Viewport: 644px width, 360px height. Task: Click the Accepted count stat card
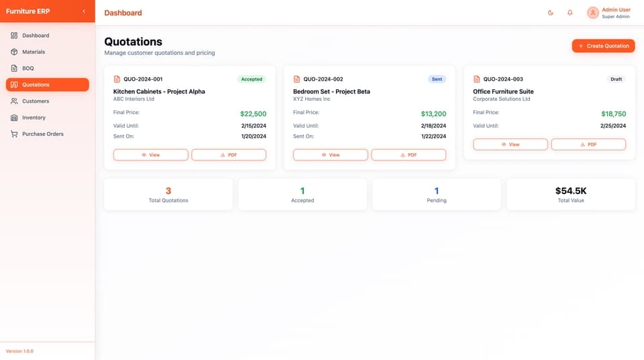click(x=303, y=194)
